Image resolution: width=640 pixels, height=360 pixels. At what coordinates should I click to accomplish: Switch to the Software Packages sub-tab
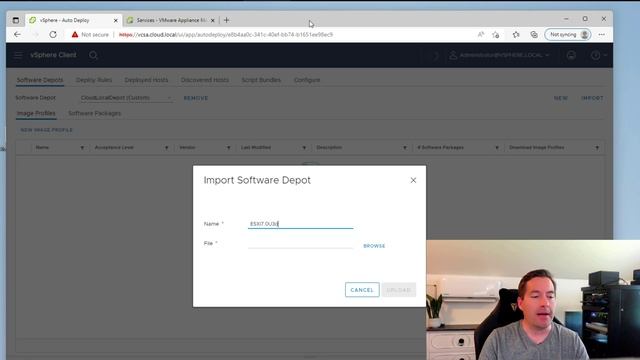point(95,113)
